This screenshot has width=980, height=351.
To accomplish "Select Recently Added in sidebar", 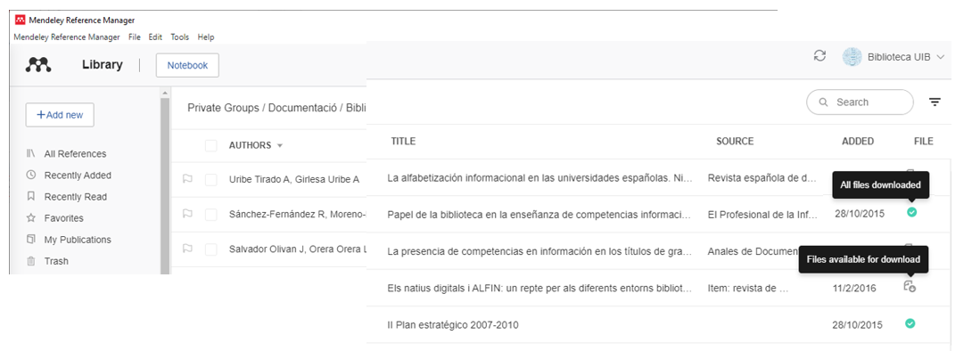I will pyautogui.click(x=78, y=175).
